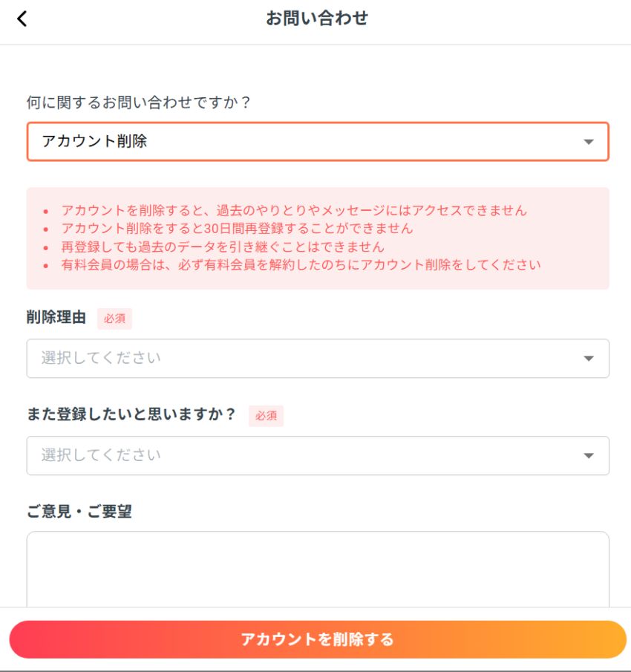This screenshot has width=631, height=672.
Task: Click the ご意見・ご要望 label
Action: [x=79, y=511]
